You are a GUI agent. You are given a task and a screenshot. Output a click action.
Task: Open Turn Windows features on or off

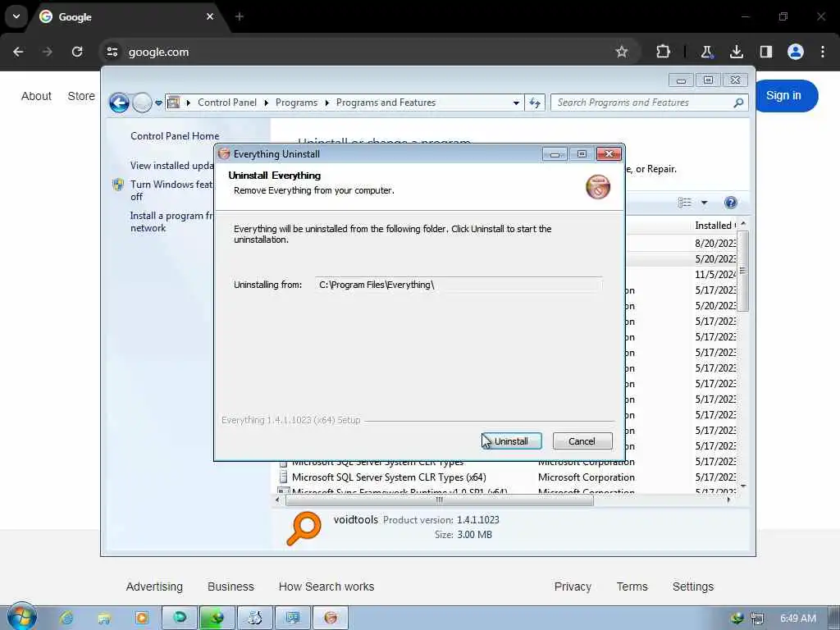(x=171, y=190)
